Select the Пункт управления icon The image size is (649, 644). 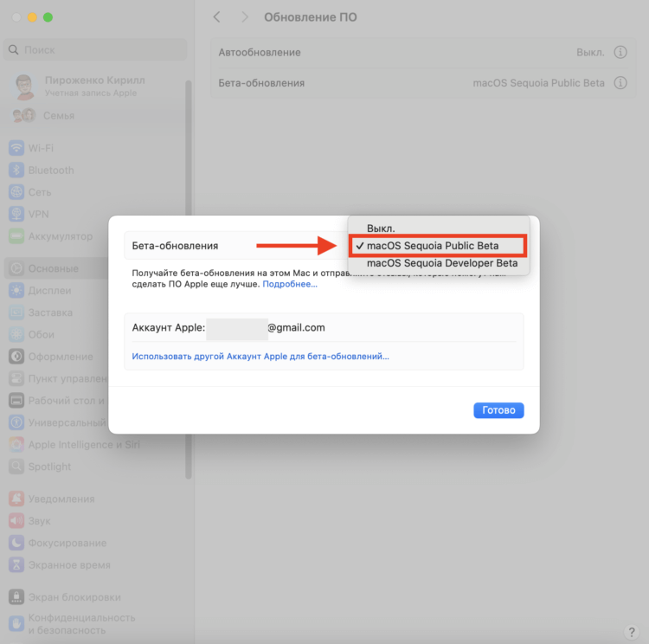16,378
